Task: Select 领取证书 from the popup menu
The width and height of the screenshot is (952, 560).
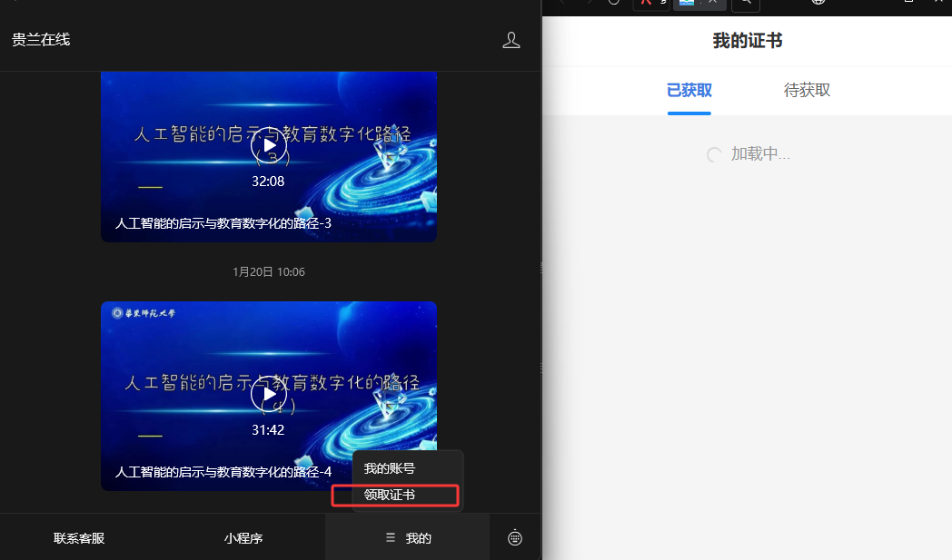Action: click(x=394, y=496)
